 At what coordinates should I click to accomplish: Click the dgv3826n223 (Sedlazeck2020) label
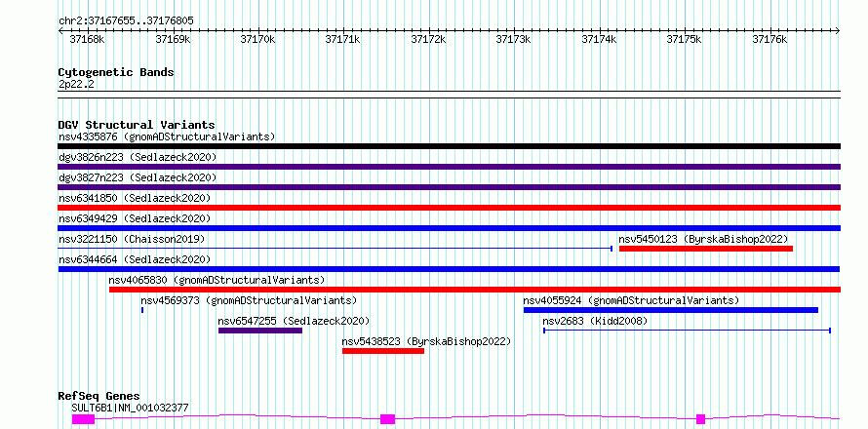click(138, 157)
